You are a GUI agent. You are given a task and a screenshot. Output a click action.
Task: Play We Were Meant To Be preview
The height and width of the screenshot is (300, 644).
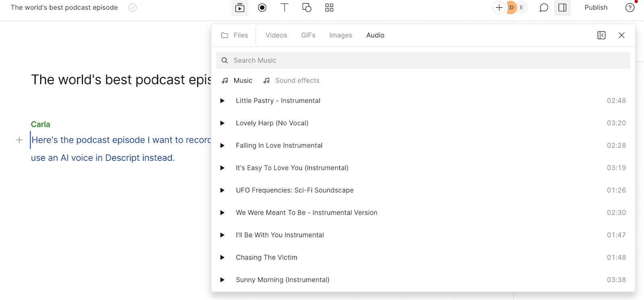(x=222, y=213)
